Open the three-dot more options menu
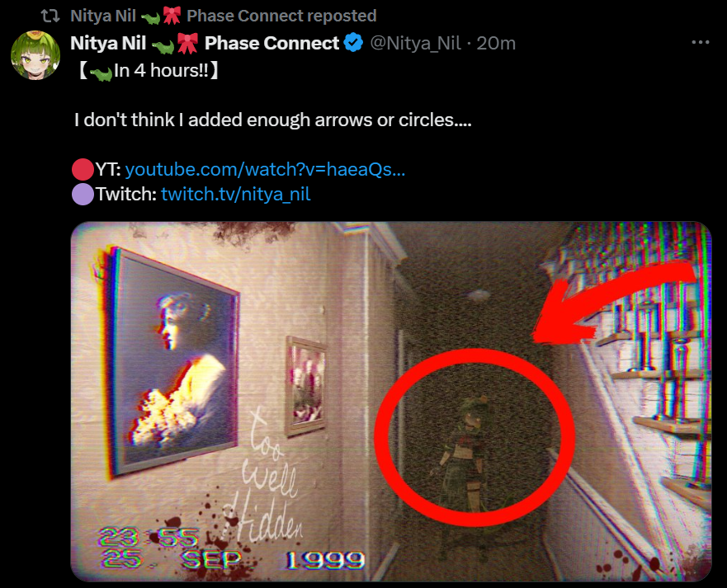 [x=700, y=42]
